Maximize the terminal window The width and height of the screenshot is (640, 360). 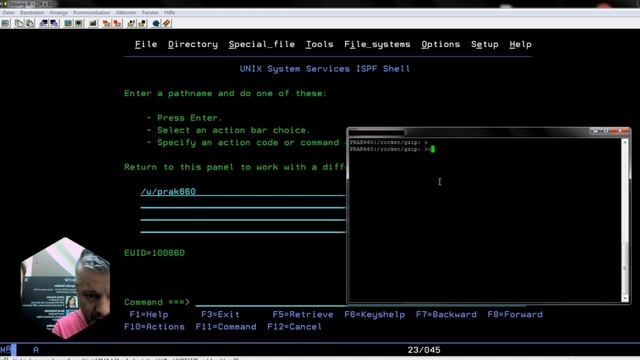pos(607,131)
